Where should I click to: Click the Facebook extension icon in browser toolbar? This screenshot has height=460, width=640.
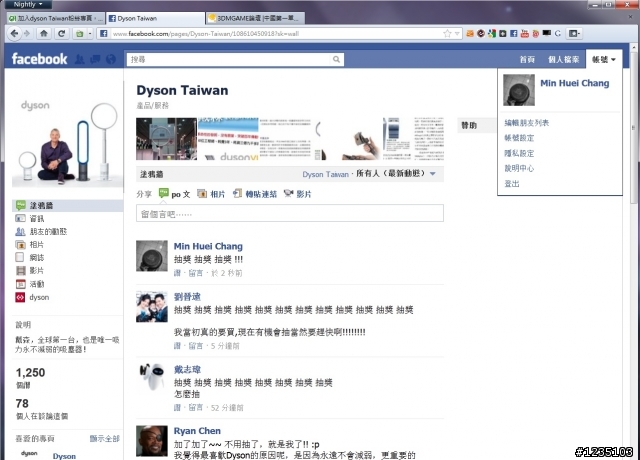(513, 33)
